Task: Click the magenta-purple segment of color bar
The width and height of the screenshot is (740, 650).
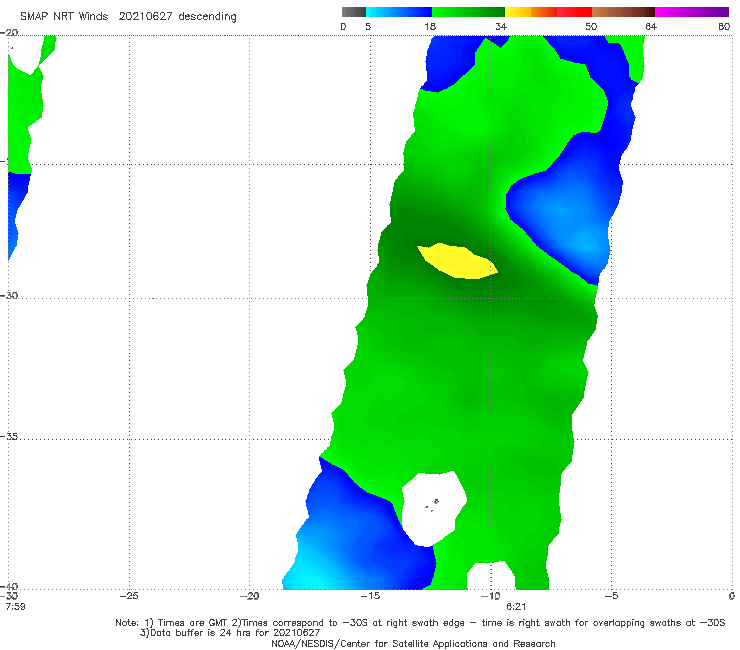Action: [692, 12]
